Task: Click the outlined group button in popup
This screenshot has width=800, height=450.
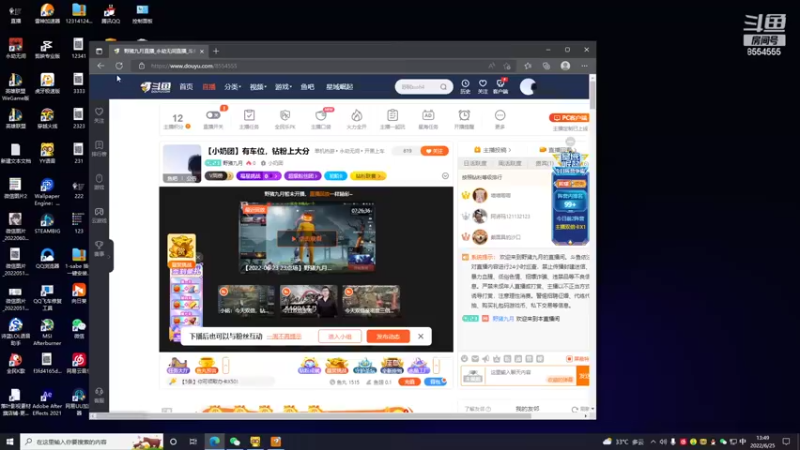Action: 340,337
